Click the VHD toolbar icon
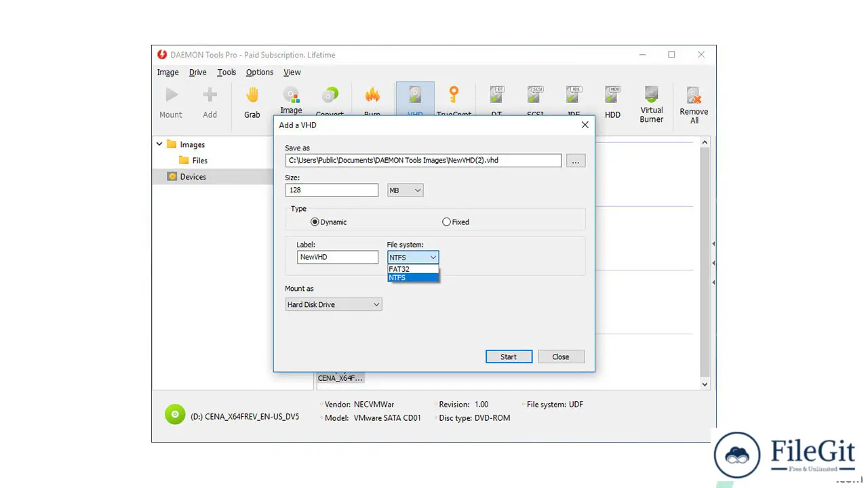The image size is (868, 488). 415,95
